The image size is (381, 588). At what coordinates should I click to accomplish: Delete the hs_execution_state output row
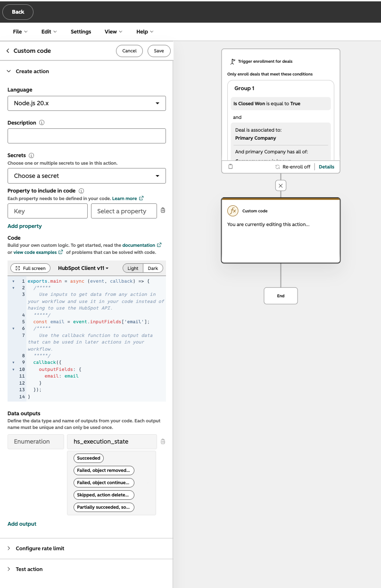point(163,442)
